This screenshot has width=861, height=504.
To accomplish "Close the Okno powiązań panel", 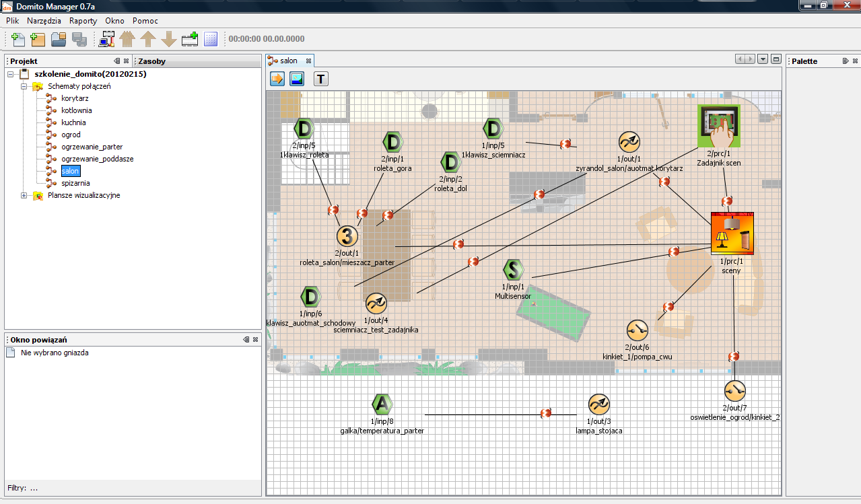I will click(256, 340).
